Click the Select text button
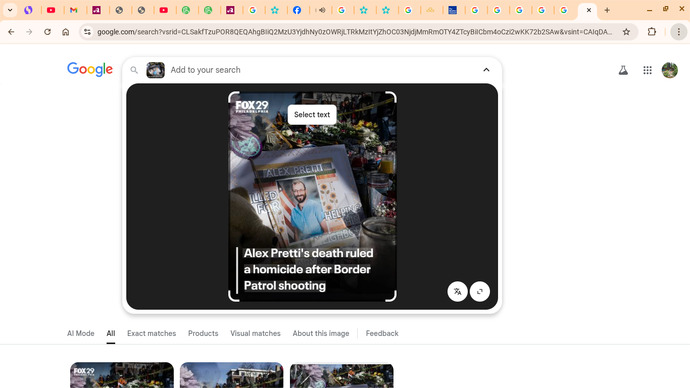The image size is (690, 388). (x=312, y=114)
